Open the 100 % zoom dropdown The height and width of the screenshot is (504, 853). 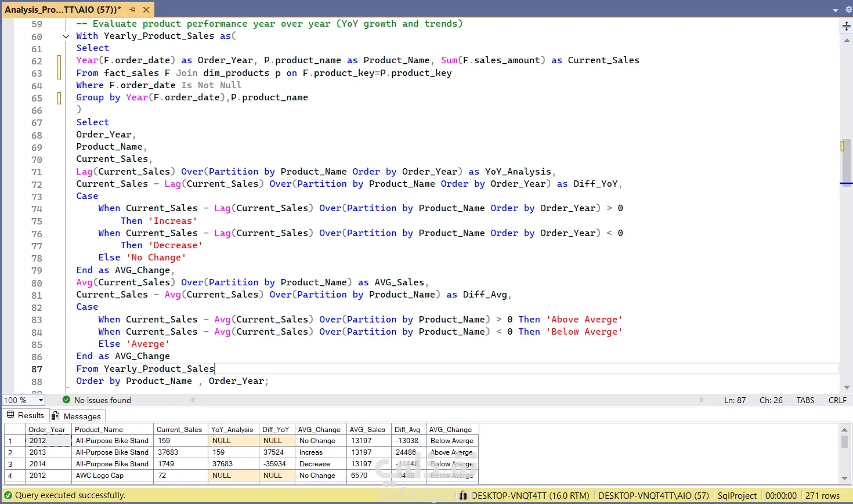(x=41, y=400)
